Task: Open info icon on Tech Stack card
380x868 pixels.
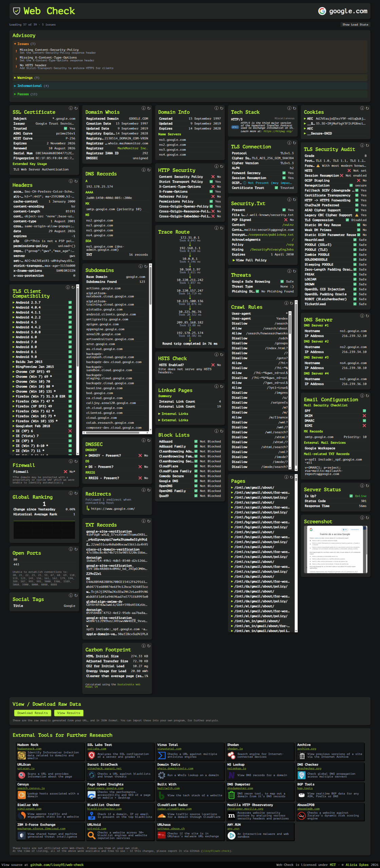Action: 289,108
